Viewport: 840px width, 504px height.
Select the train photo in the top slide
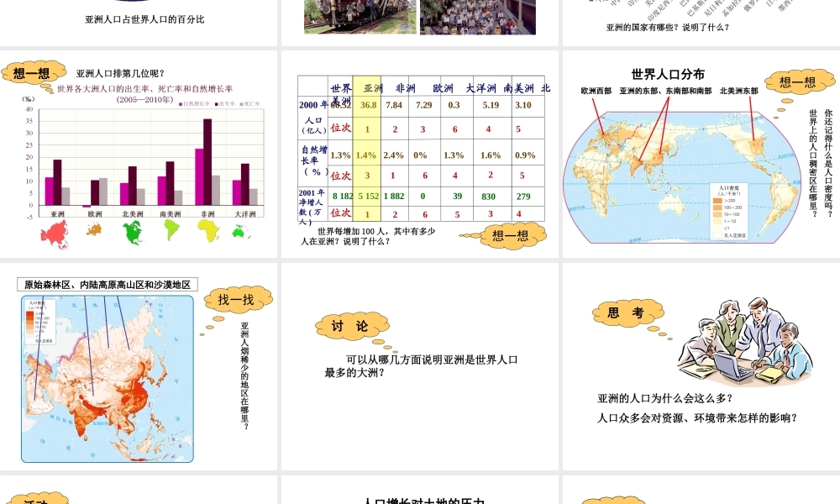pos(360,17)
